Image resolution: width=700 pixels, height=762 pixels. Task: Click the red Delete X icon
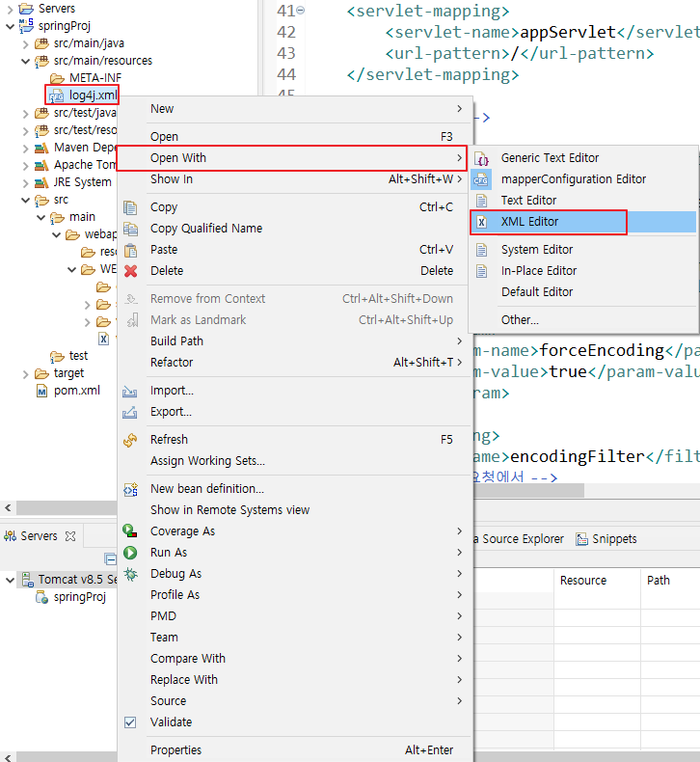pyautogui.click(x=130, y=271)
